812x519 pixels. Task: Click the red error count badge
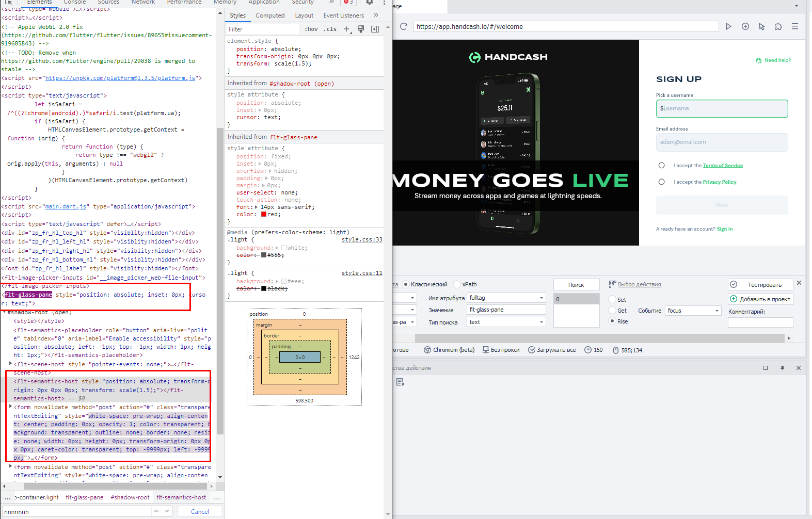click(x=348, y=2)
